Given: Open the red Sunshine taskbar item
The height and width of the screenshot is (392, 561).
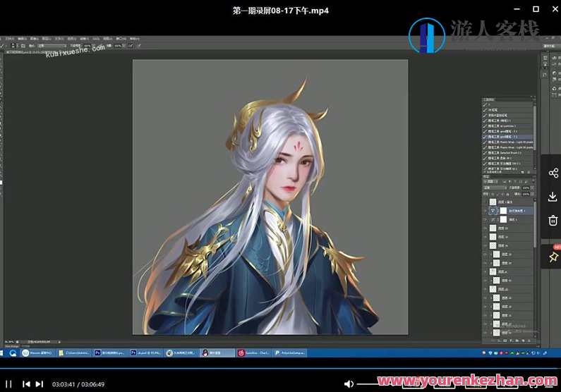Looking at the screenshot, I should point(253,353).
